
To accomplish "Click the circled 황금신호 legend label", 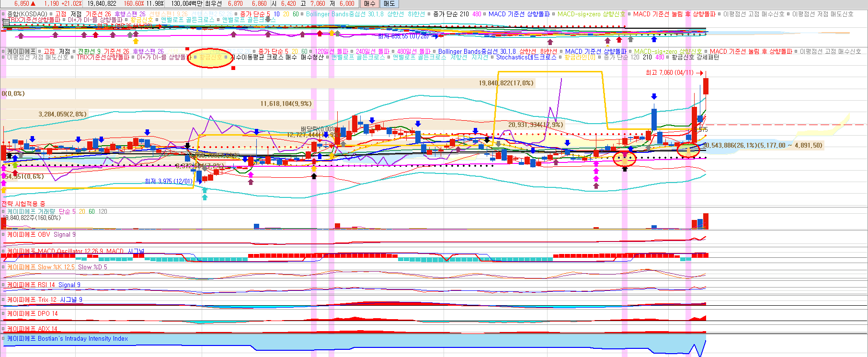I will click(210, 58).
